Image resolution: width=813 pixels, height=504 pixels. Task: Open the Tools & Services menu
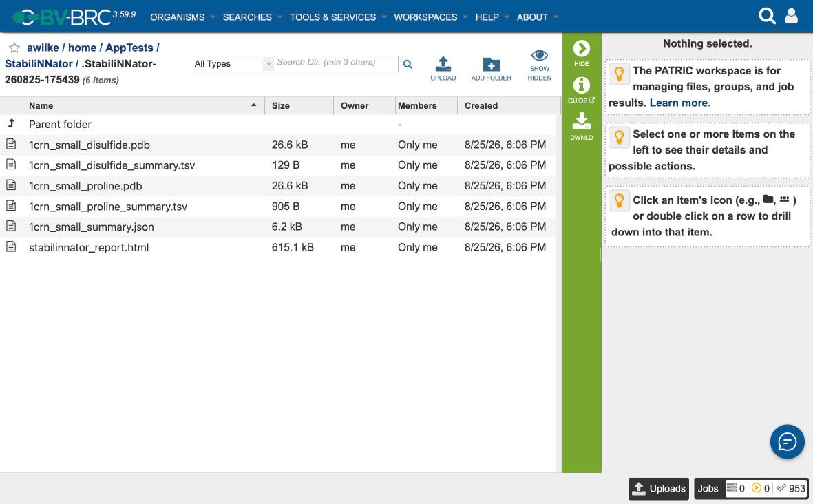(x=333, y=17)
